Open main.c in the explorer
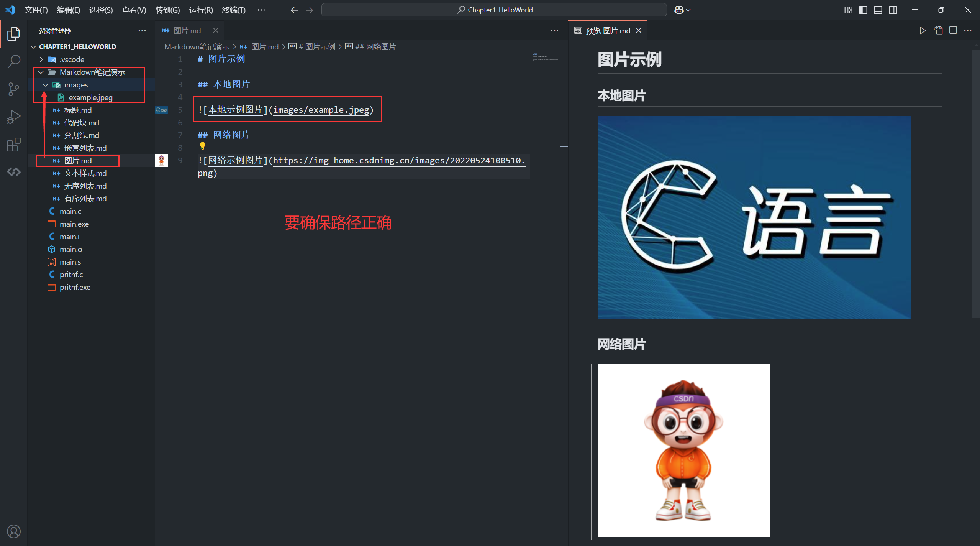 70,211
